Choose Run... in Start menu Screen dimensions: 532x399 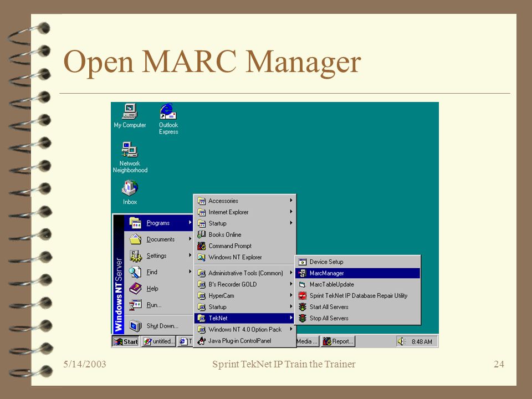(x=158, y=305)
